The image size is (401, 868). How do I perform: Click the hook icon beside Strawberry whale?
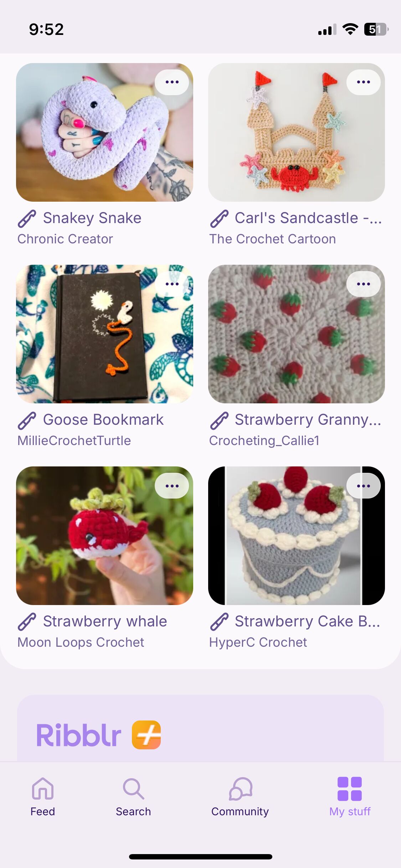coord(27,622)
